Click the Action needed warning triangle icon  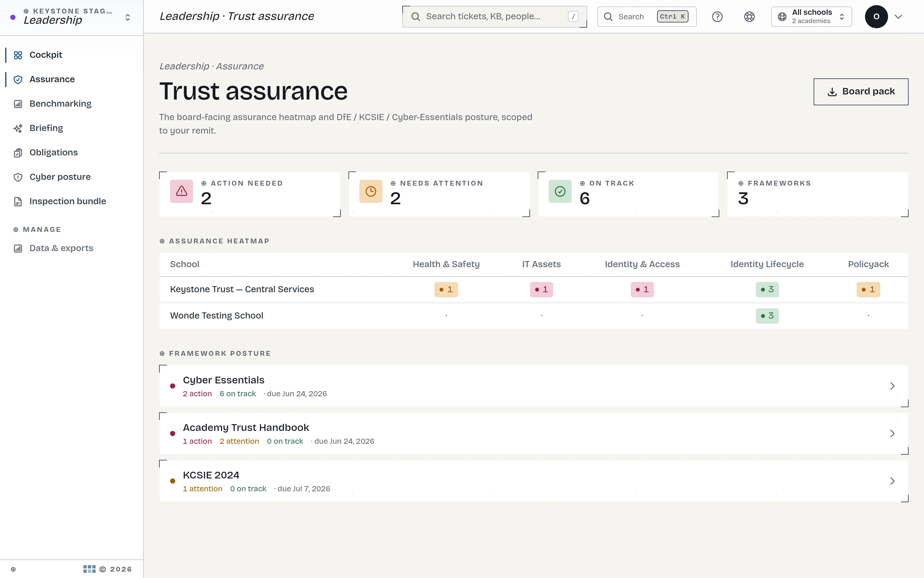coord(181,191)
